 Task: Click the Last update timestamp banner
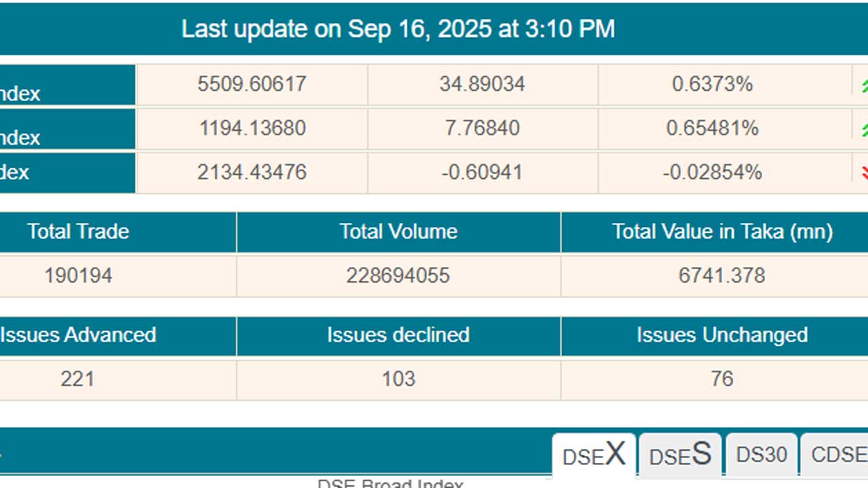398,28
